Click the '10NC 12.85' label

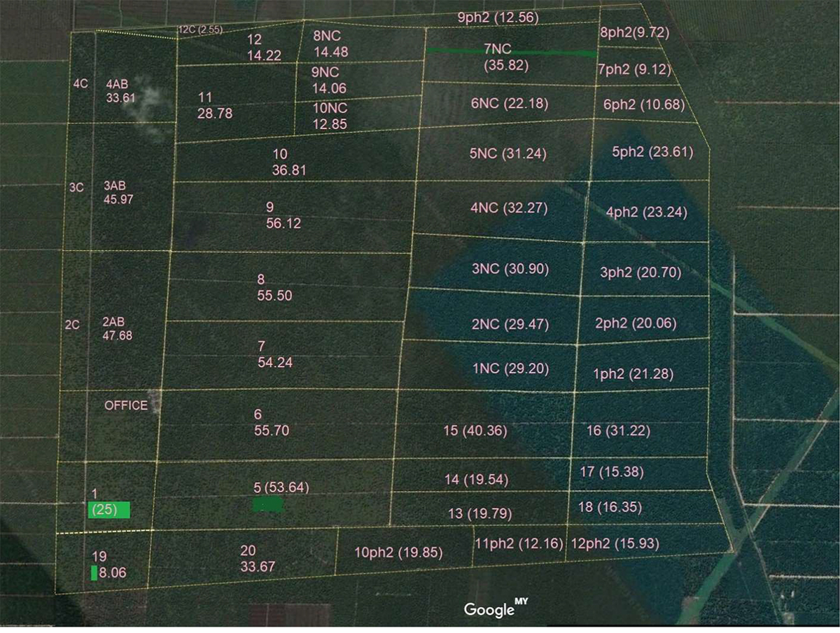[x=330, y=116]
